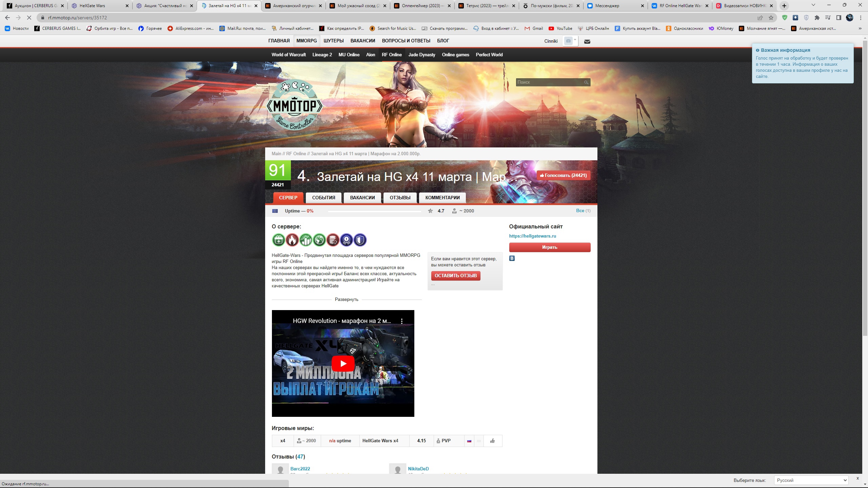Click the Russian flag in game worlds row
868x488 pixels.
click(469, 441)
